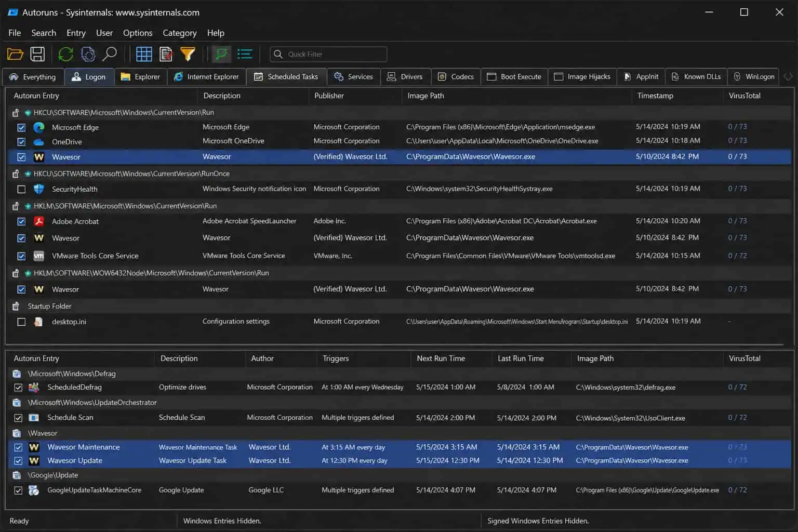
Task: Click the \Google\Update task folder icon
Action: coord(17,475)
